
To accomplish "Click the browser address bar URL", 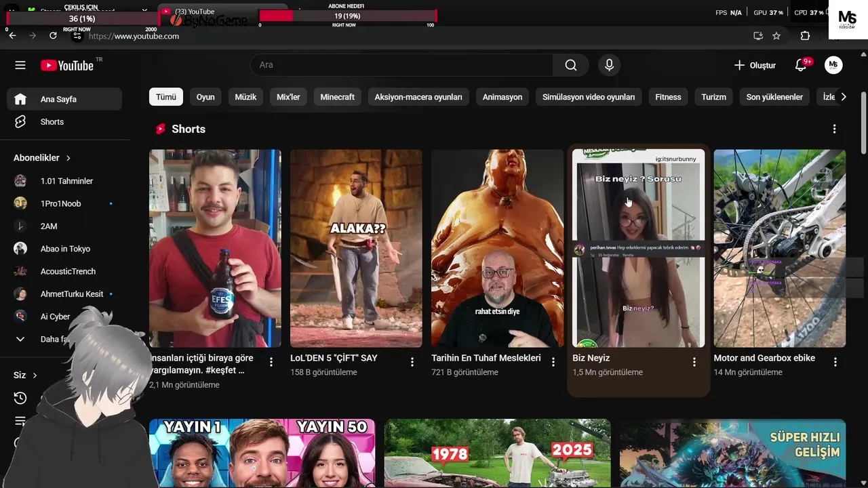I will coord(134,36).
